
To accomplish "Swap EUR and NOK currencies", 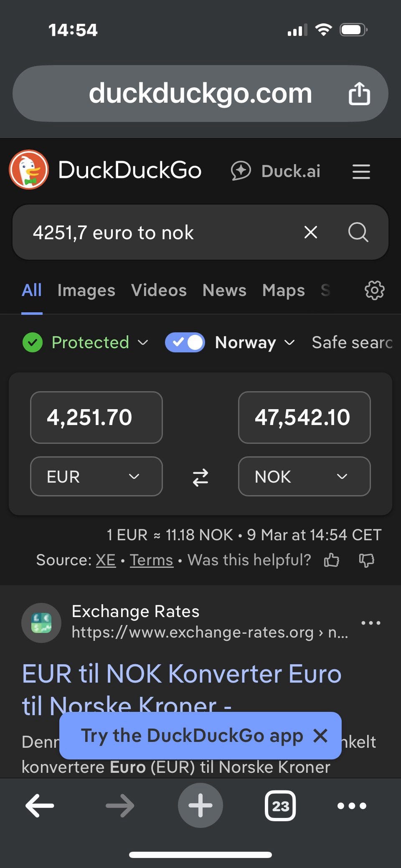I will point(200,477).
